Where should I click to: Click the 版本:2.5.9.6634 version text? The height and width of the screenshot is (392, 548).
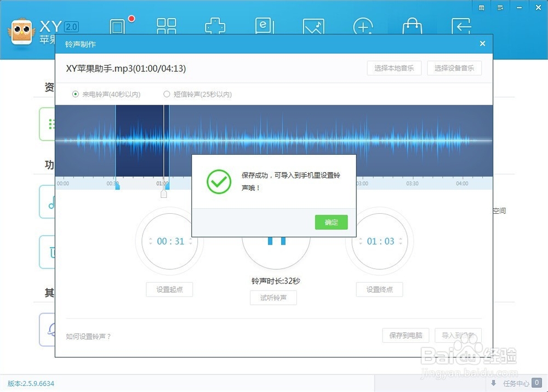point(31,384)
